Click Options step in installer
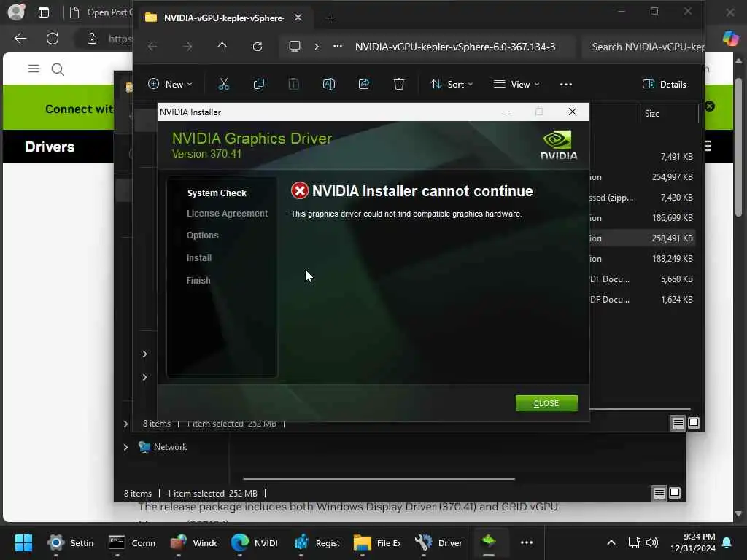The width and height of the screenshot is (747, 560). (203, 236)
